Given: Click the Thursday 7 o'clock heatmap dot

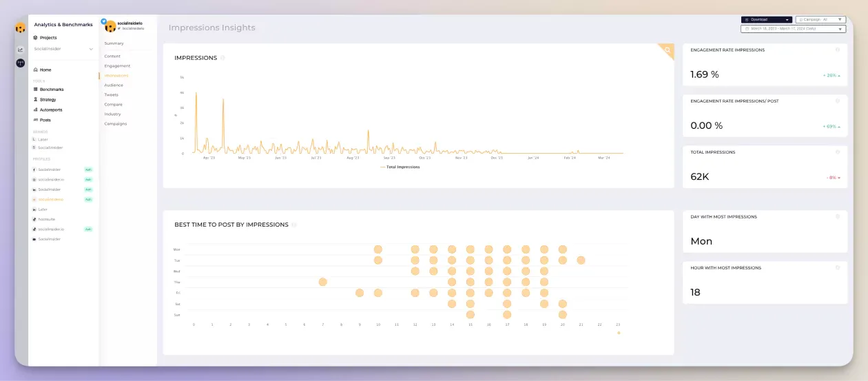Looking at the screenshot, I should coord(322,282).
